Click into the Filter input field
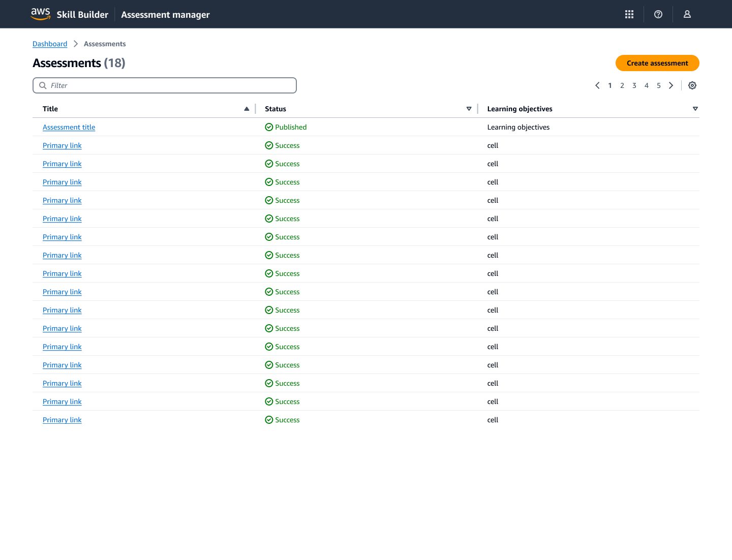732x560 pixels. pyautogui.click(x=165, y=85)
